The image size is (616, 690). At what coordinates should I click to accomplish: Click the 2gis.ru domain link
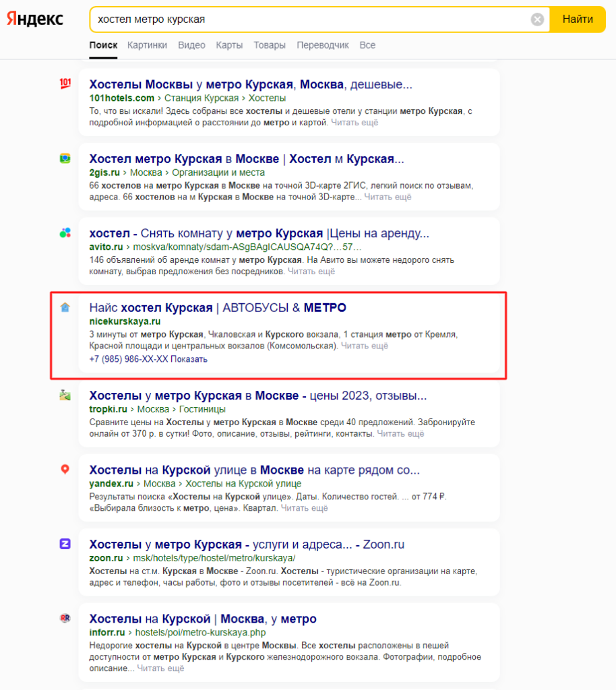point(104,172)
